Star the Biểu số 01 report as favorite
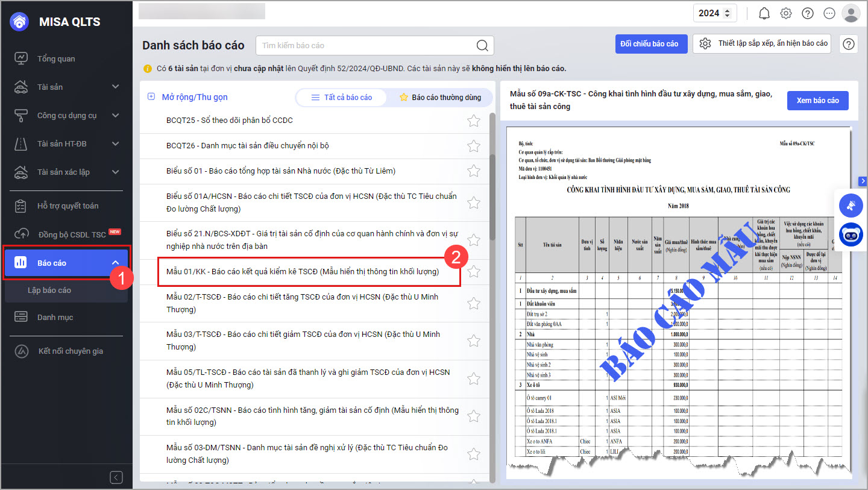The width and height of the screenshot is (868, 490). (474, 171)
